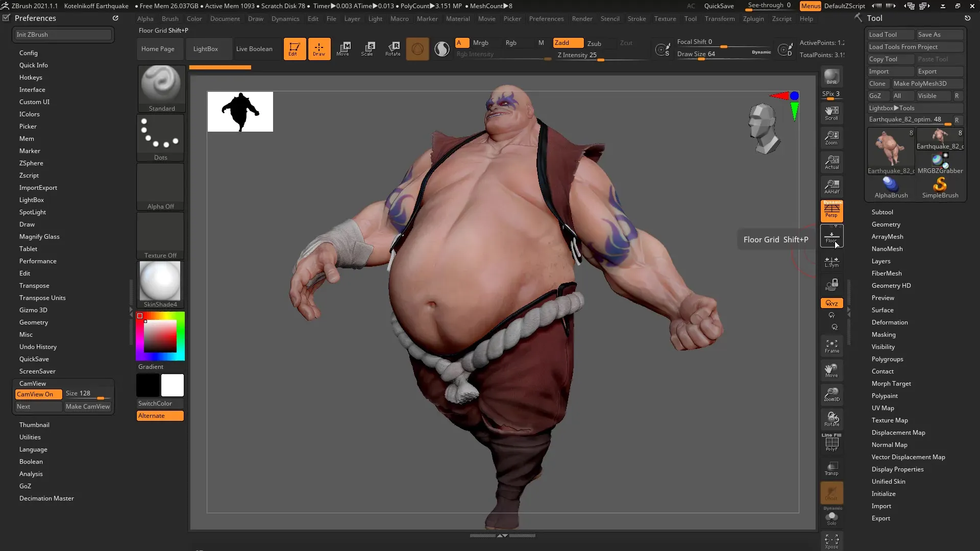Image resolution: width=980 pixels, height=551 pixels.
Task: Click the gyro sphere icon in top shelf
Action: pyautogui.click(x=417, y=49)
